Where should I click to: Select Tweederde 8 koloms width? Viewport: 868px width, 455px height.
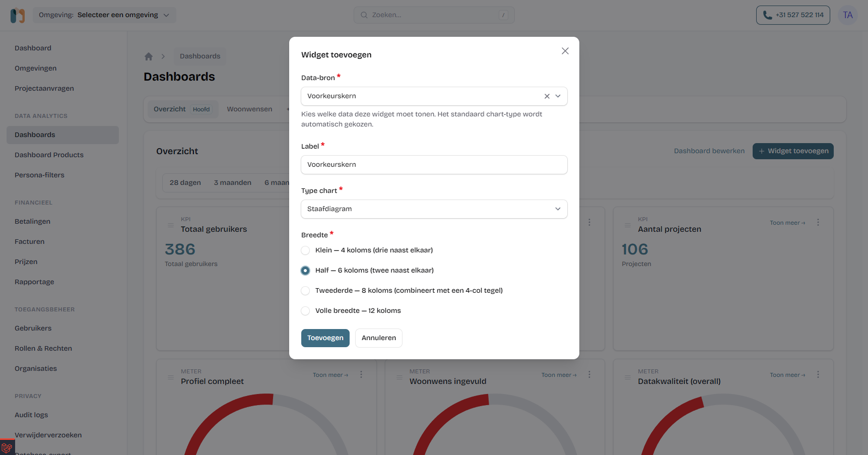pos(305,291)
